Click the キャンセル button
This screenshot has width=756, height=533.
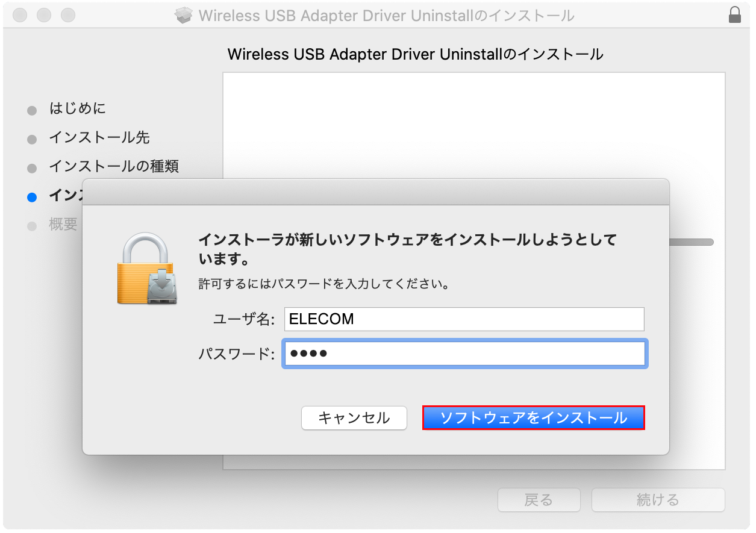point(354,417)
